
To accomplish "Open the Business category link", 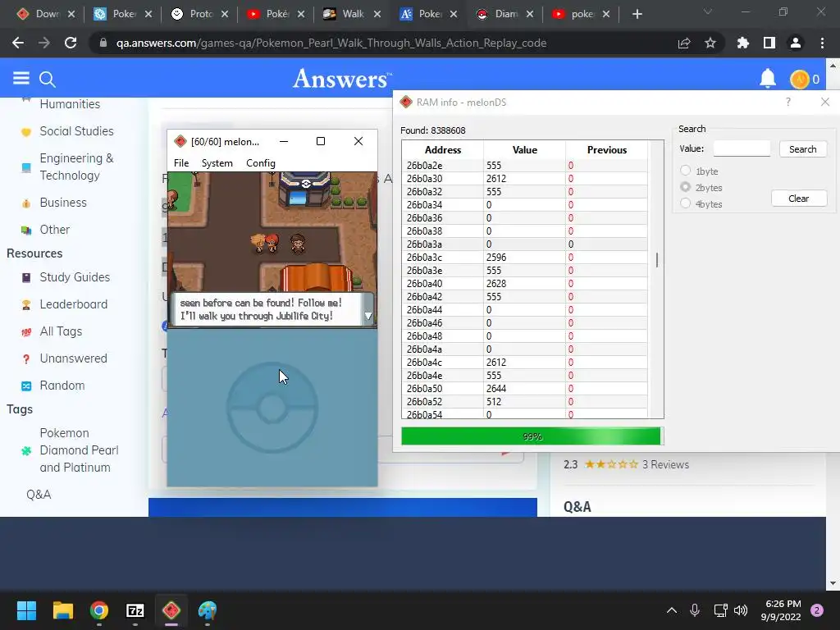I will [62, 203].
